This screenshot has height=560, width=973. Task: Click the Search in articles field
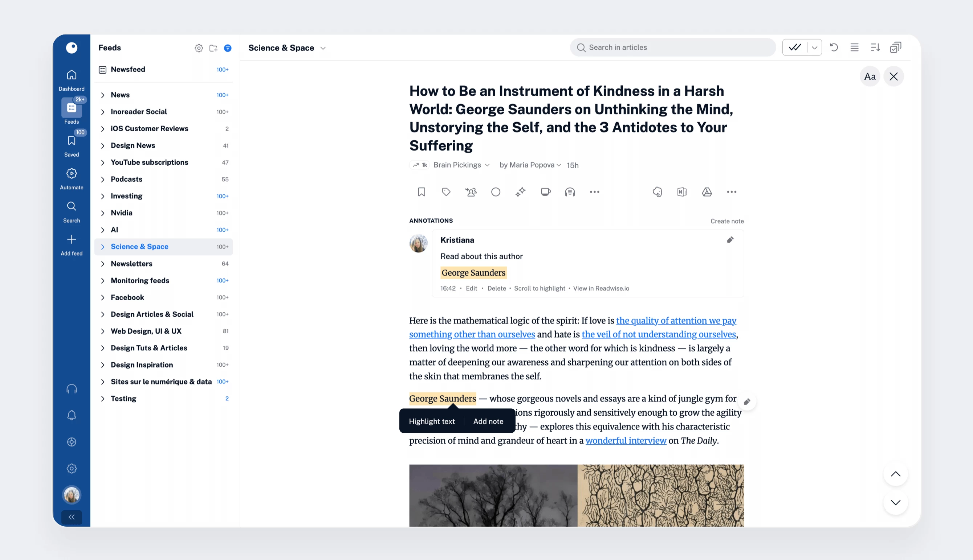673,47
